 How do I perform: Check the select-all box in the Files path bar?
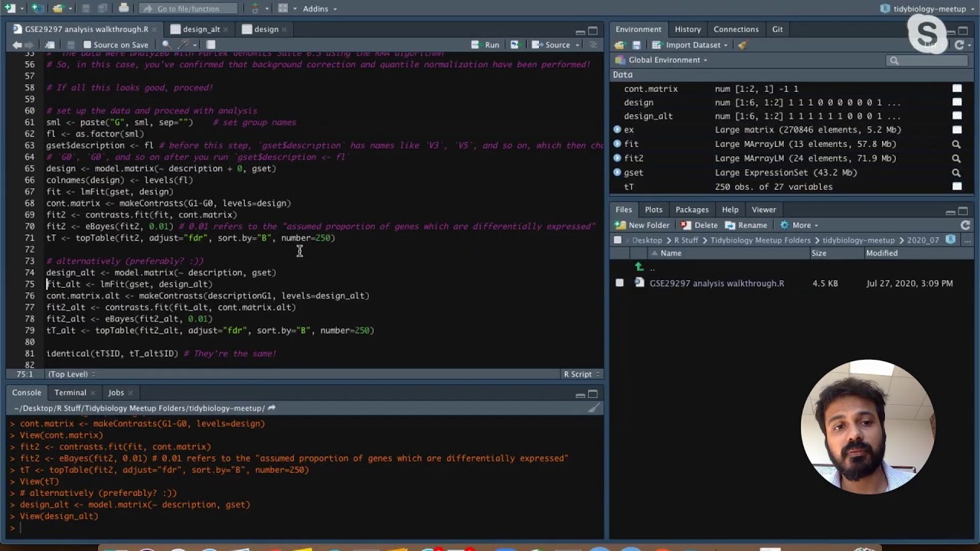point(618,240)
